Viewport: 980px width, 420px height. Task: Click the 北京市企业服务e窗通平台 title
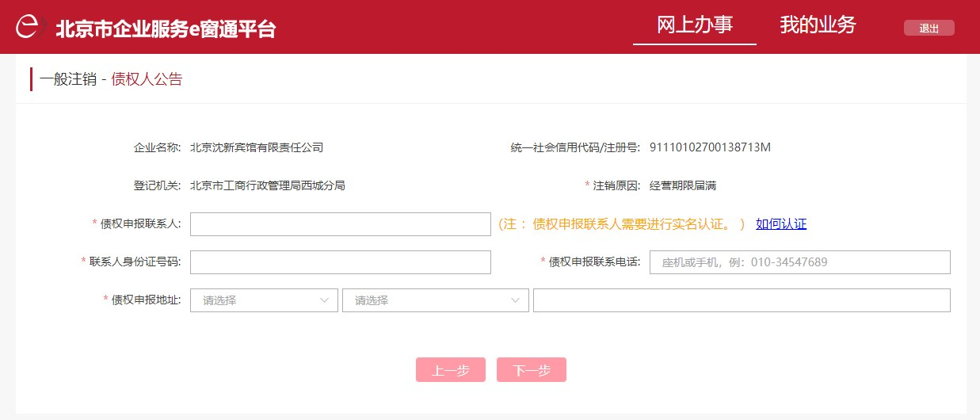[x=166, y=29]
